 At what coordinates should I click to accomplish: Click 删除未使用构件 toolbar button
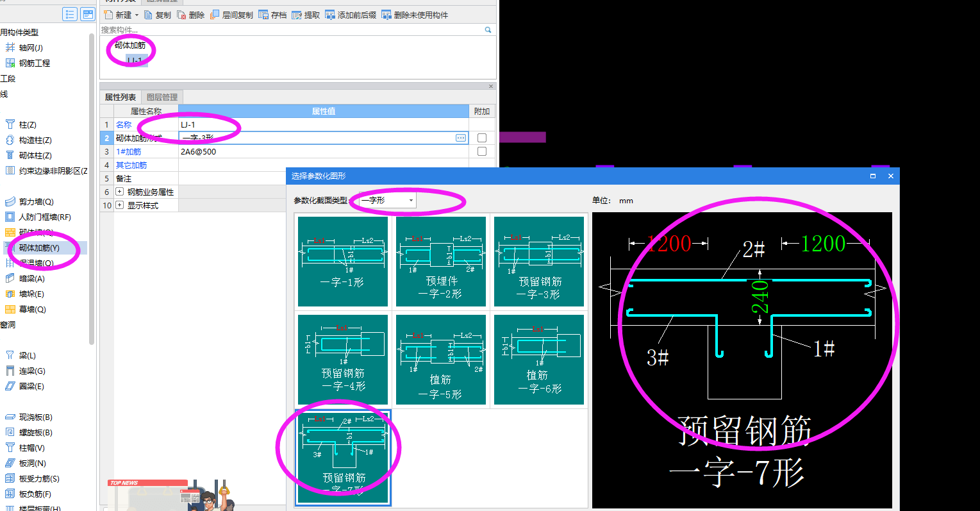(x=415, y=15)
